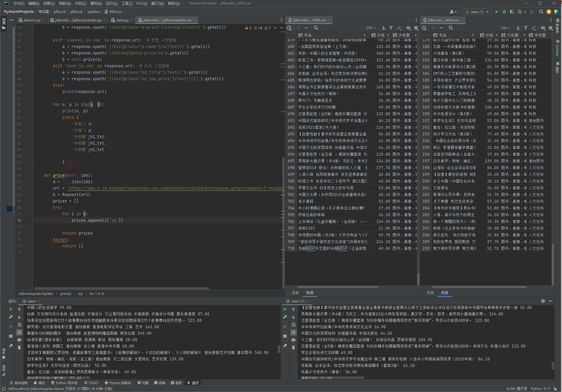Screen dimensions: 562x392
Task: Click the warnings count indicator '14' in the editor
Action: tap(258, 28)
